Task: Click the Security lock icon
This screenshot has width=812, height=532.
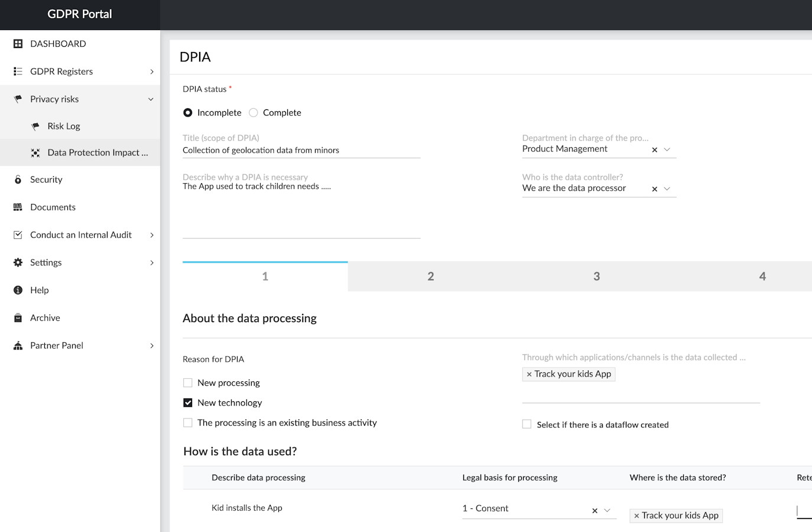Action: (x=18, y=180)
